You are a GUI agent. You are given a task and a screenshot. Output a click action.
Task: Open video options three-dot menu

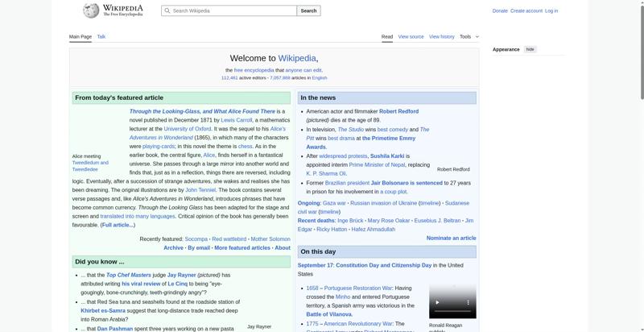(x=468, y=302)
